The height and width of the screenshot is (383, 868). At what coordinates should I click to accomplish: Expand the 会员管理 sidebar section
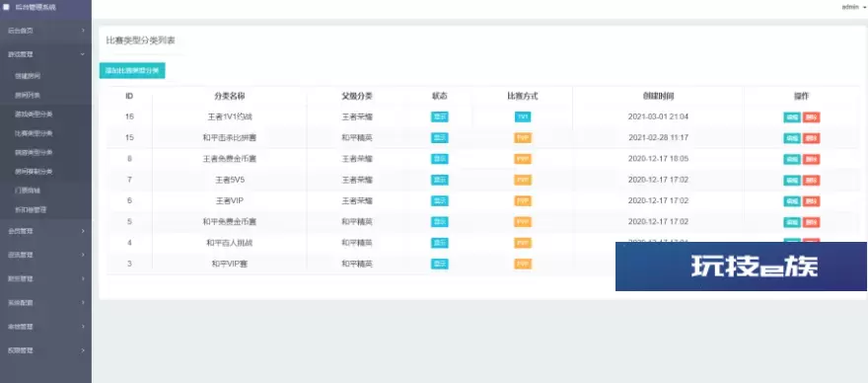coord(45,231)
